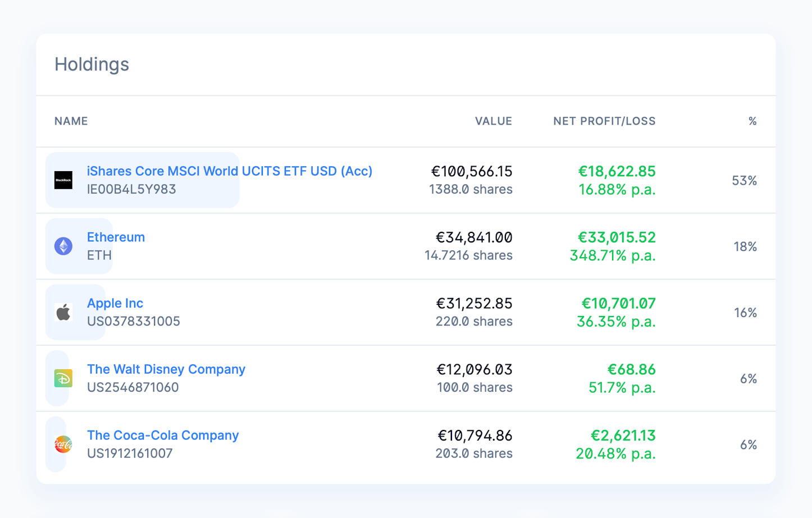Click the Ethereum diamond icon
This screenshot has width=812, height=518.
pos(64,246)
